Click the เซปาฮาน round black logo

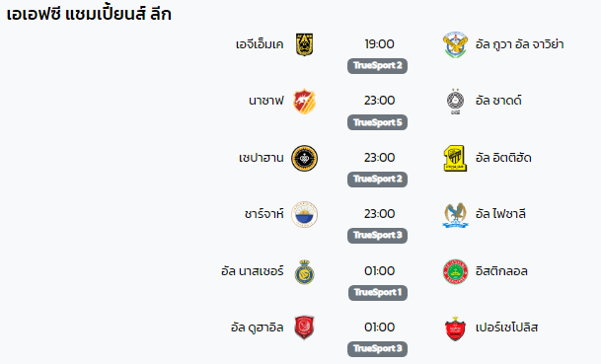tap(304, 158)
